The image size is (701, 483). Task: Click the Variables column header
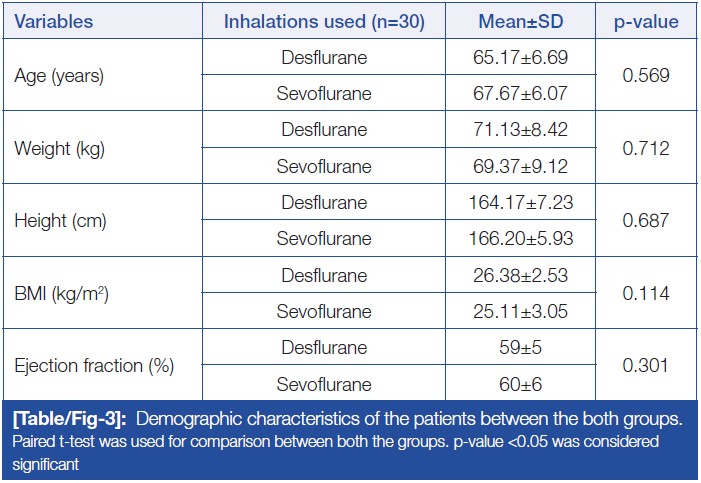pos(55,21)
